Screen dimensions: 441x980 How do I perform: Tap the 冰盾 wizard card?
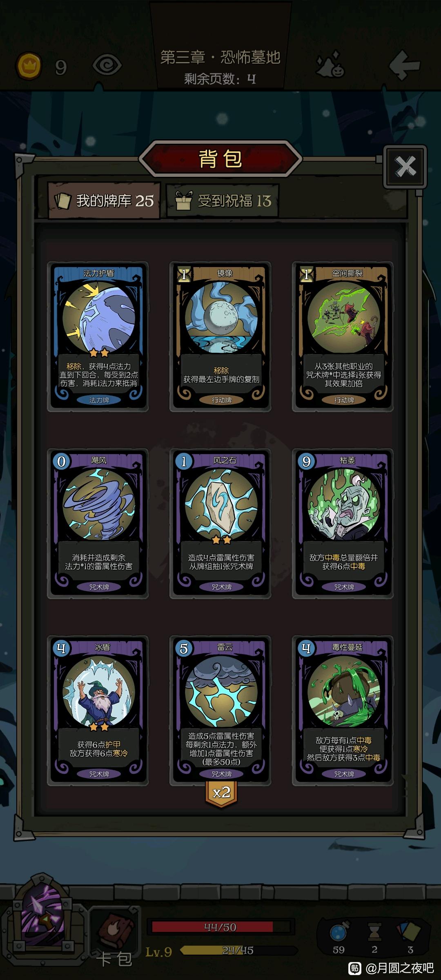point(98,710)
